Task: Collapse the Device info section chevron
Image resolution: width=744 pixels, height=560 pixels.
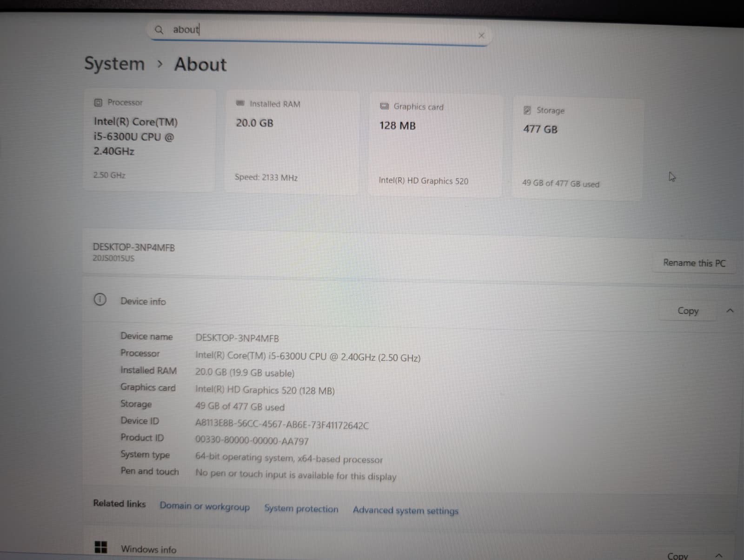Action: pyautogui.click(x=730, y=311)
